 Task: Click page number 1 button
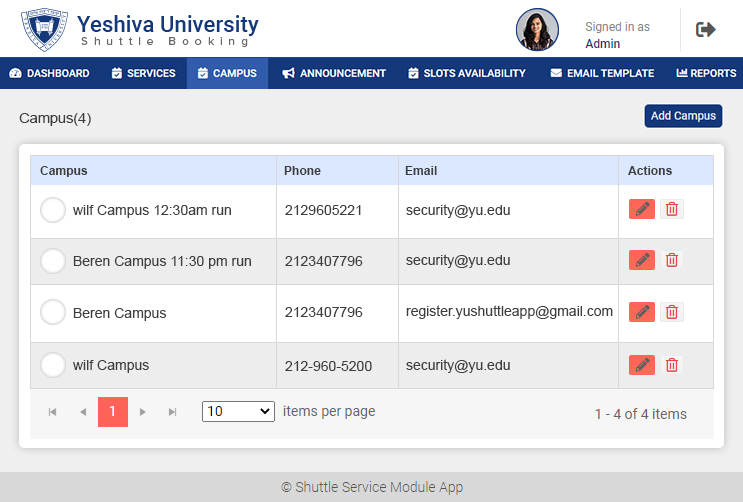113,412
